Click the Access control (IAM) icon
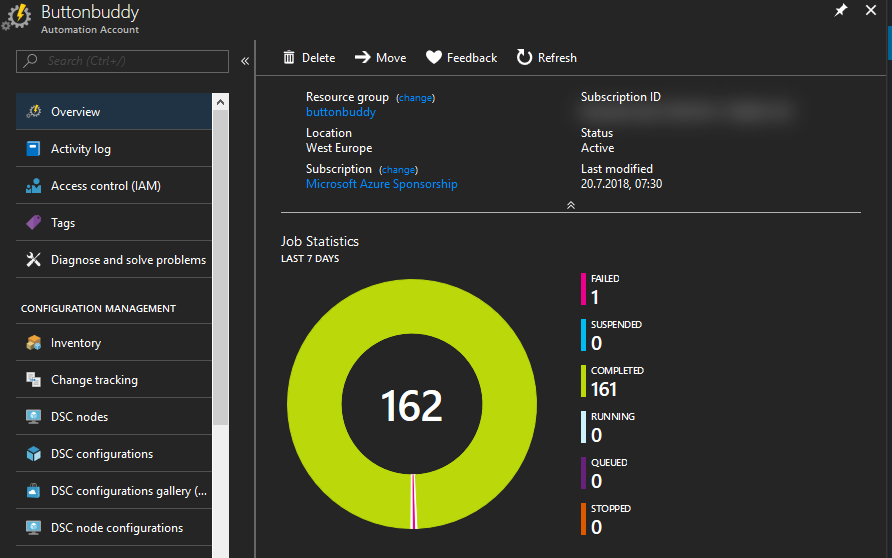The image size is (892, 558). coord(34,185)
